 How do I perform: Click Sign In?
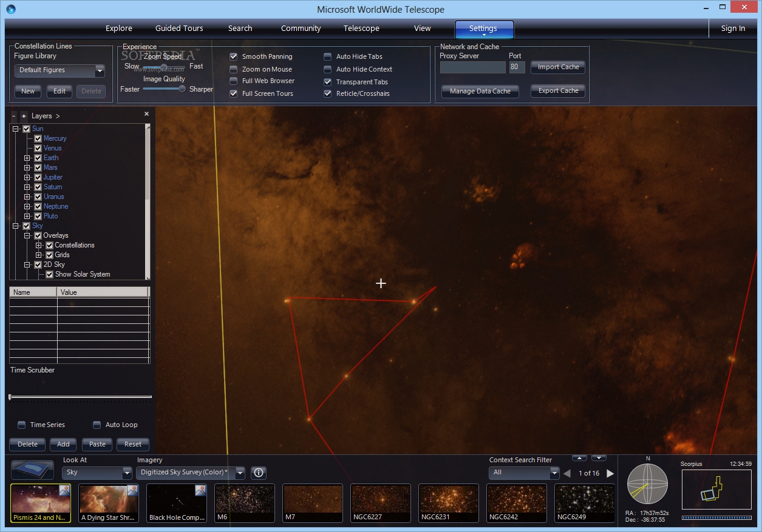click(x=733, y=29)
